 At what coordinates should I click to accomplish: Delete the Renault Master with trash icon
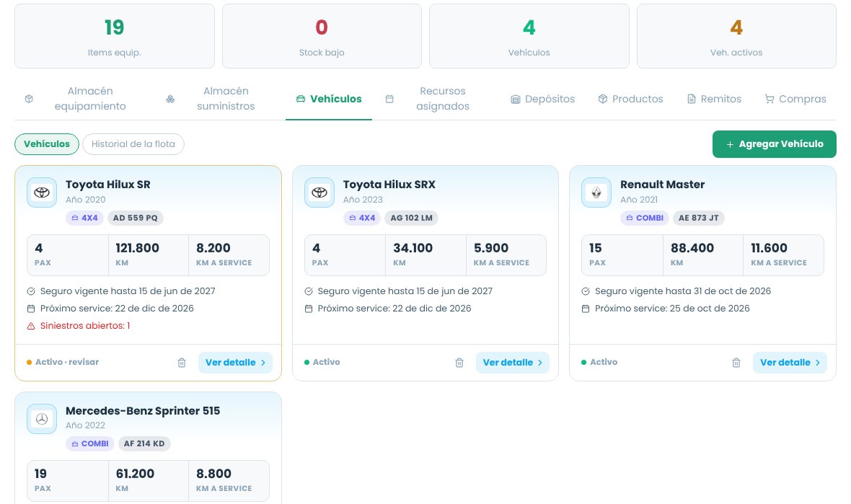click(x=736, y=363)
